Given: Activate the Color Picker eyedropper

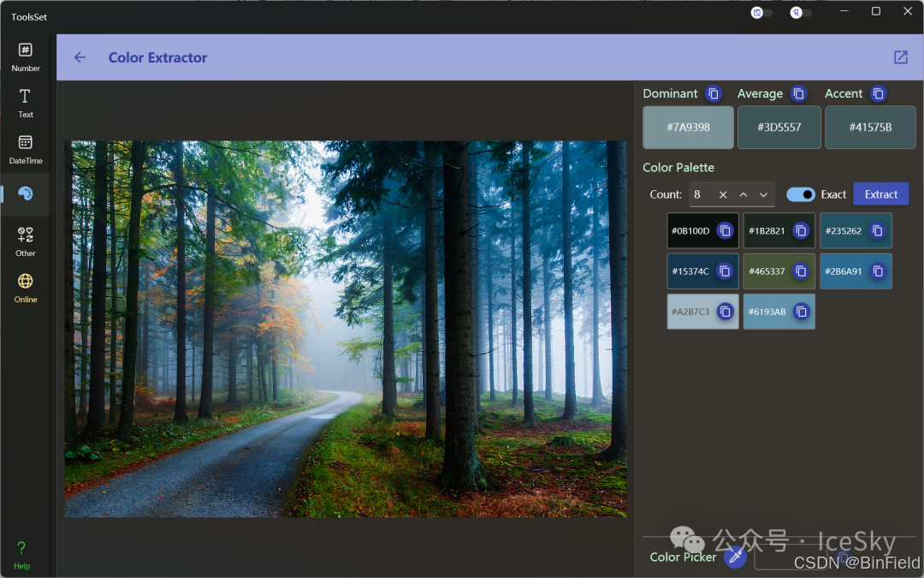Looking at the screenshot, I should click(735, 557).
